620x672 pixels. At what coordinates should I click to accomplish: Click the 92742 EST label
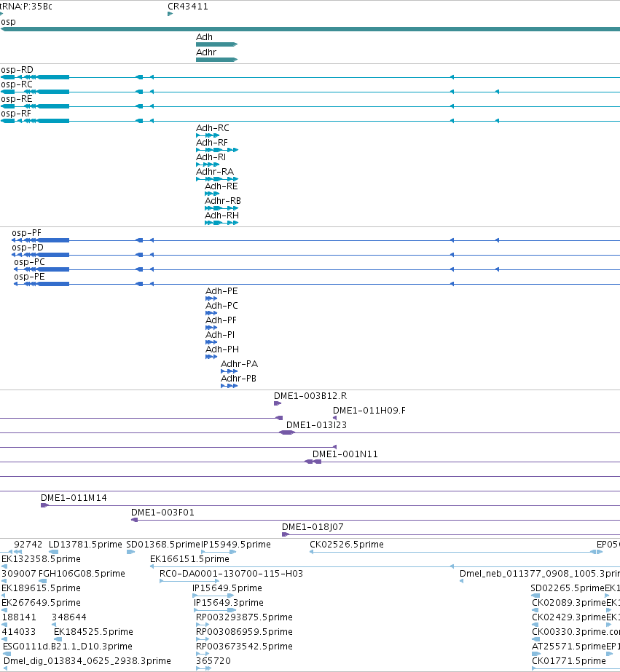pos(28,545)
